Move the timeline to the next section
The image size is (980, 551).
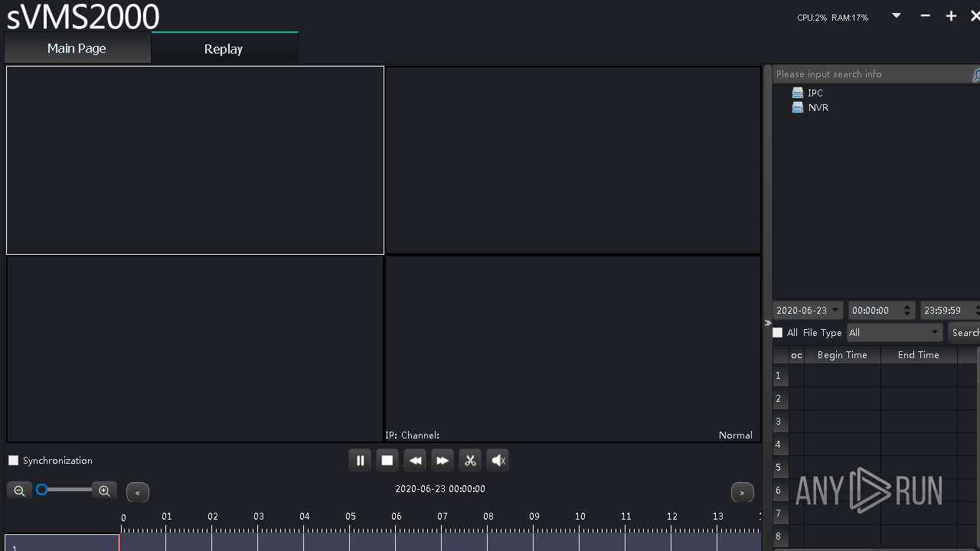pyautogui.click(x=743, y=492)
